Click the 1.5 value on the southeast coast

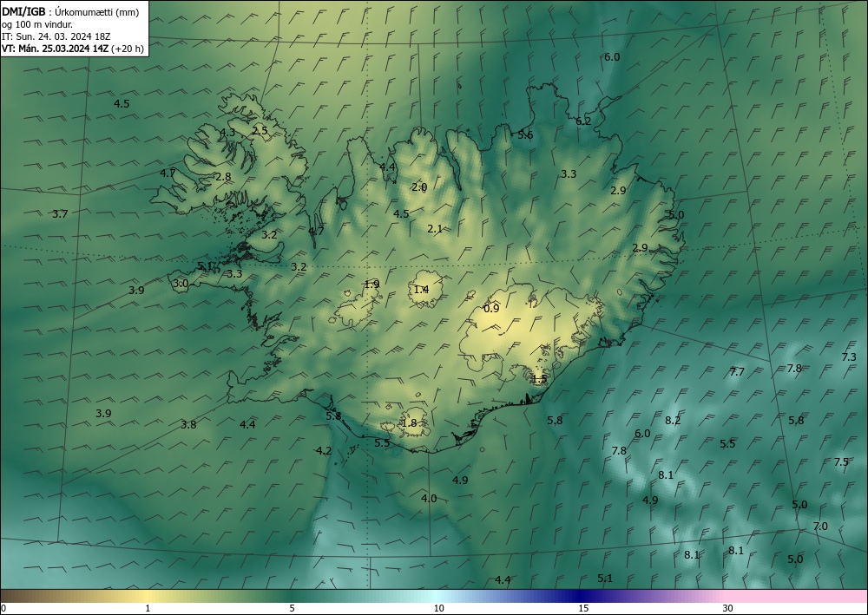[x=539, y=379]
